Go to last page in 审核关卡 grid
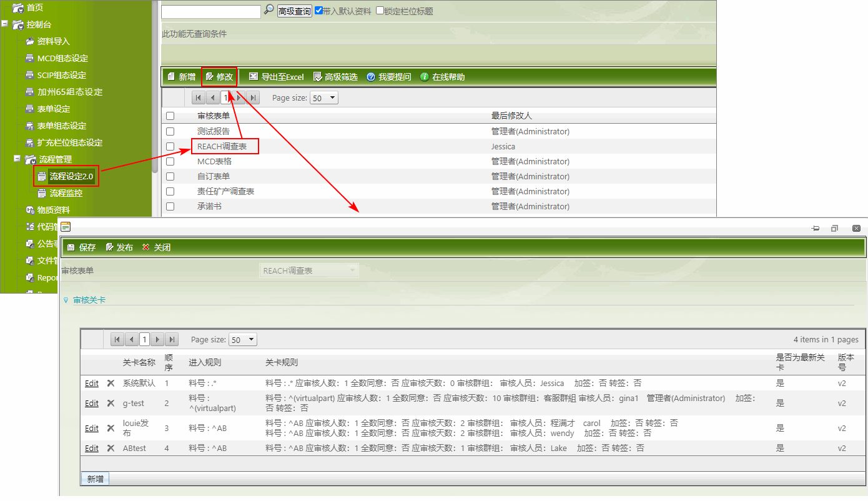Screen dimensions: 868x501 (x=172, y=339)
